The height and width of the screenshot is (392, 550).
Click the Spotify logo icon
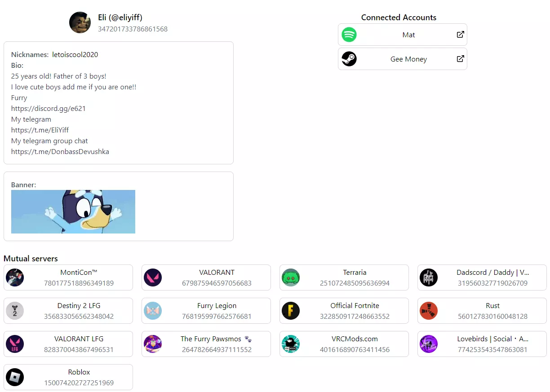click(349, 35)
